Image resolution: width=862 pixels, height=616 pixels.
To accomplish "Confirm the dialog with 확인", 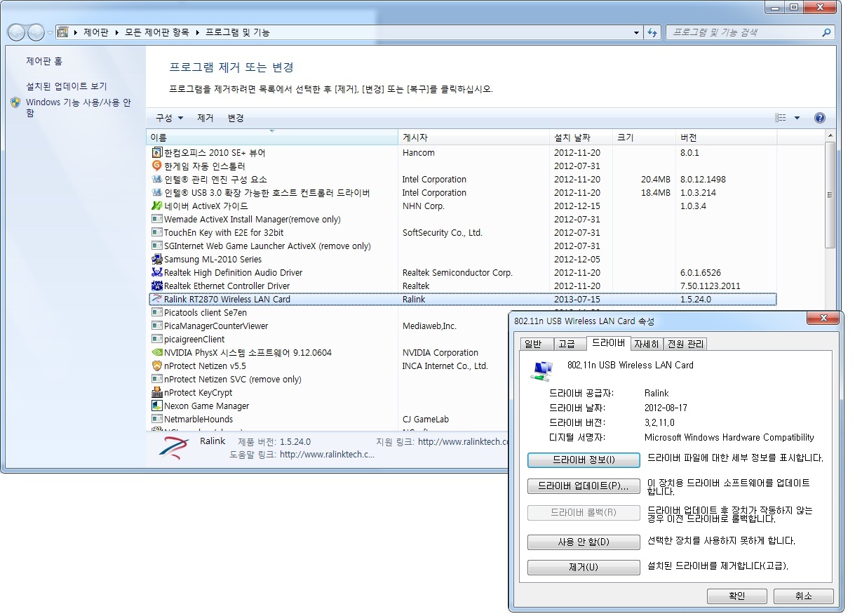I will pos(736,596).
